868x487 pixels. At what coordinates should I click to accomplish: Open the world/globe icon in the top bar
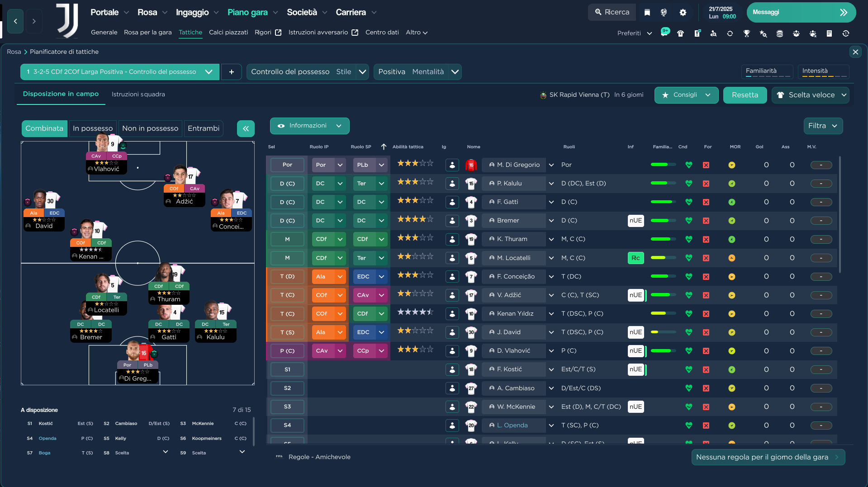pyautogui.click(x=664, y=12)
